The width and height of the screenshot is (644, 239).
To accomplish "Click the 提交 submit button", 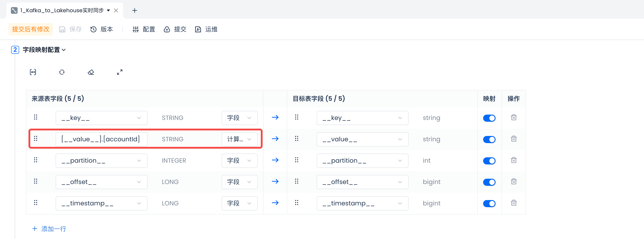I will (175, 30).
